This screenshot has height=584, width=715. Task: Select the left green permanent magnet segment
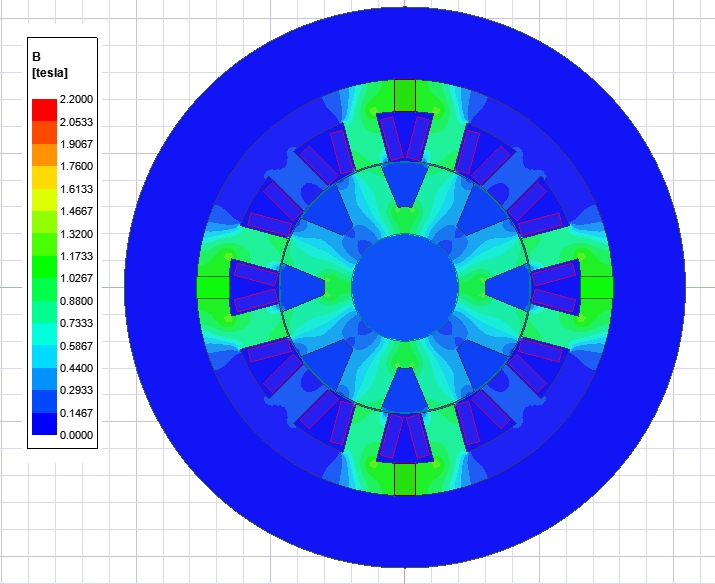click(x=213, y=287)
